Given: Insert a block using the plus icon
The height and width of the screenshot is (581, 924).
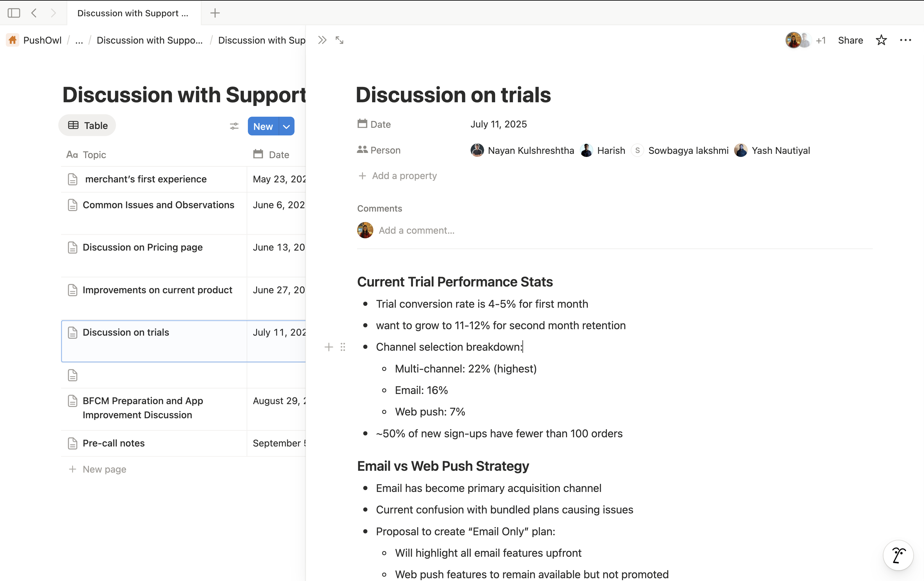Looking at the screenshot, I should coord(329,347).
